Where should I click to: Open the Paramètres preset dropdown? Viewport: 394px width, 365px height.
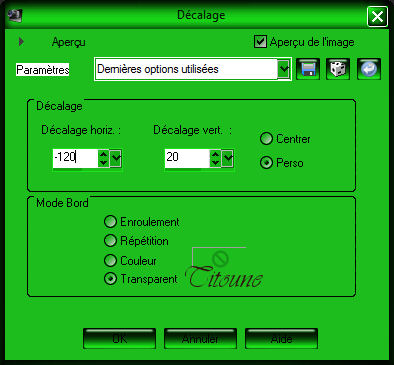283,69
